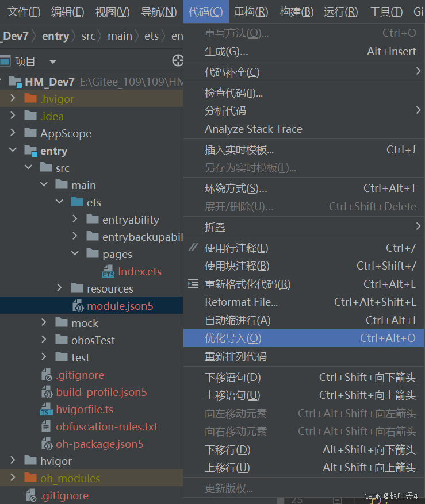425x504 pixels.
Task: Collapse the src folder node
Action: click(x=28, y=167)
